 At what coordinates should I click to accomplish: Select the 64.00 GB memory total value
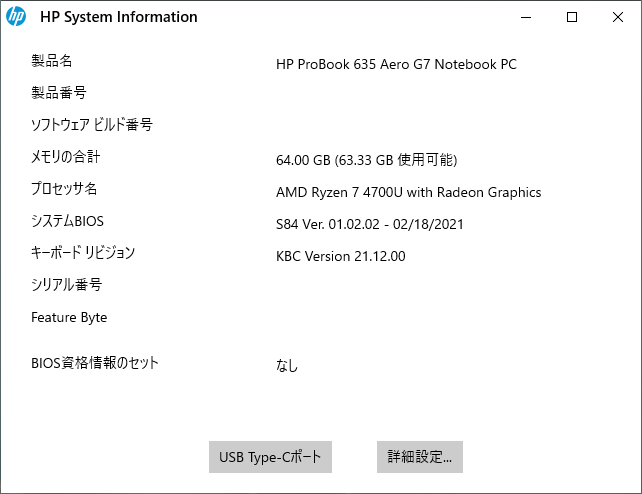pos(366,160)
